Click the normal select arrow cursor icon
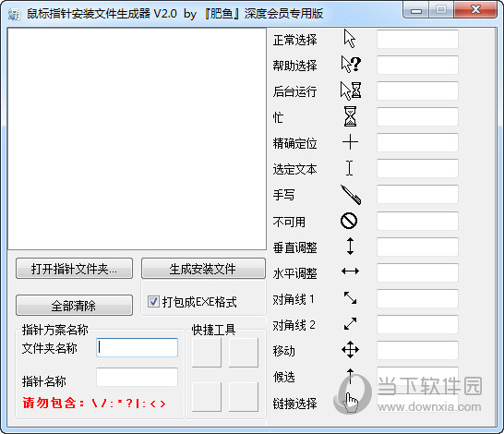504x434 pixels. [350, 39]
